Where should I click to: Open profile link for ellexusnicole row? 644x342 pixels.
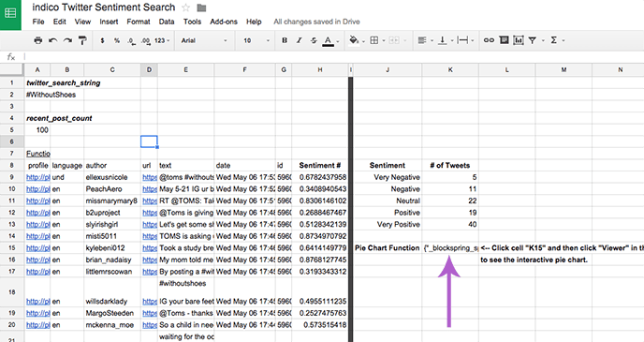pyautogui.click(x=37, y=177)
